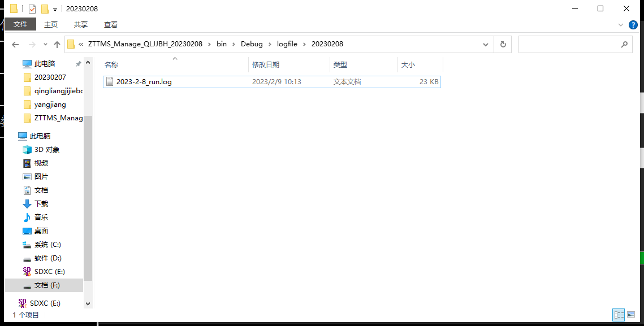
Task: Click the Refresh address bar button
Action: (502, 44)
